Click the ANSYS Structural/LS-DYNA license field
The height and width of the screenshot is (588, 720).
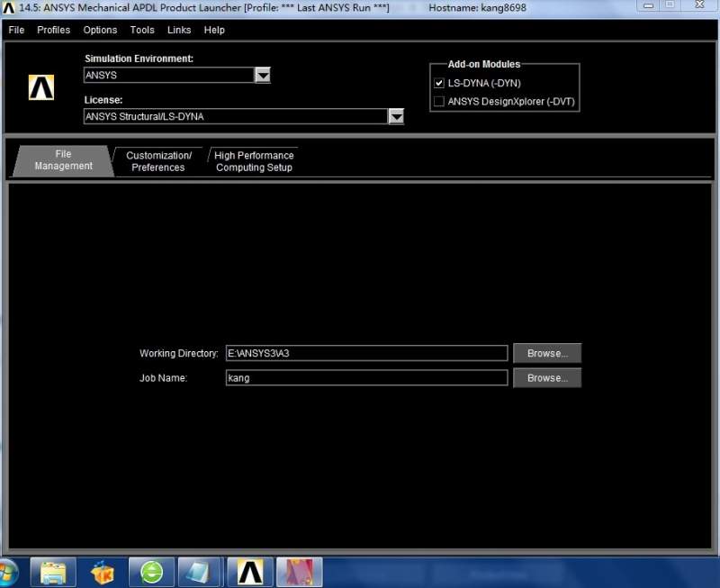[x=236, y=117]
